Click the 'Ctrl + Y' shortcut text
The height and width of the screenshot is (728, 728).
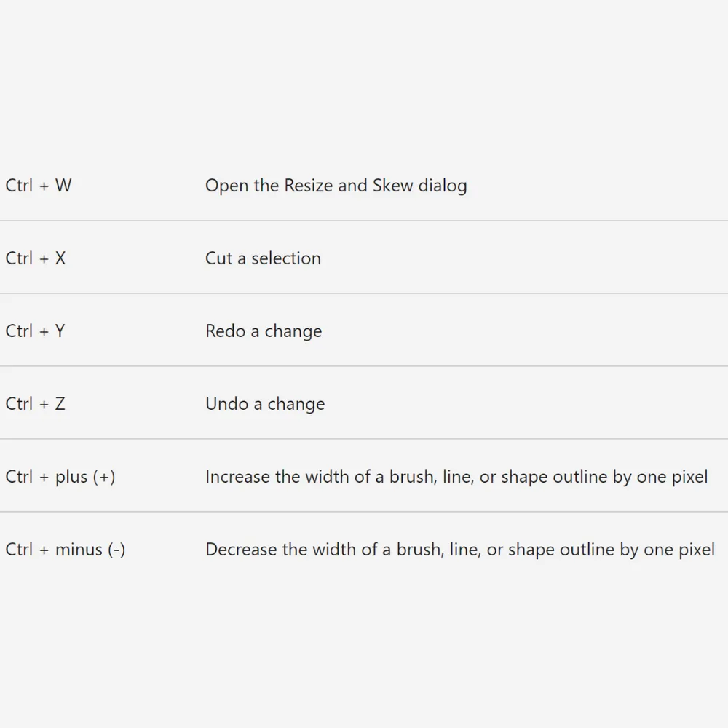35,331
